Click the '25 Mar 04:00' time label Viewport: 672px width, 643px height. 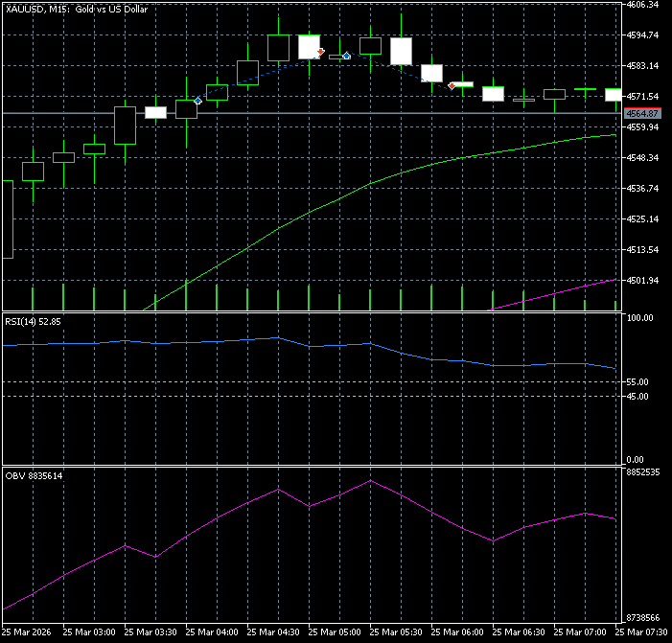pyautogui.click(x=212, y=632)
